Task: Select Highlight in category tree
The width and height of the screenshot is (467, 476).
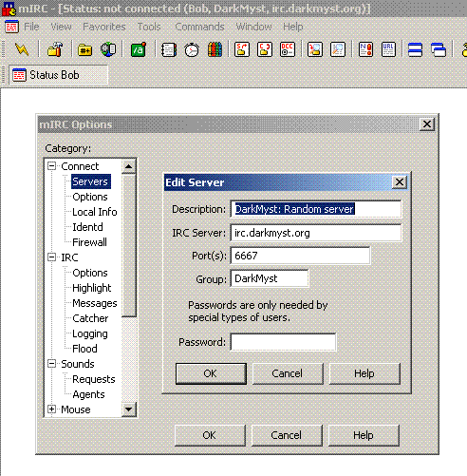Action: [x=92, y=288]
